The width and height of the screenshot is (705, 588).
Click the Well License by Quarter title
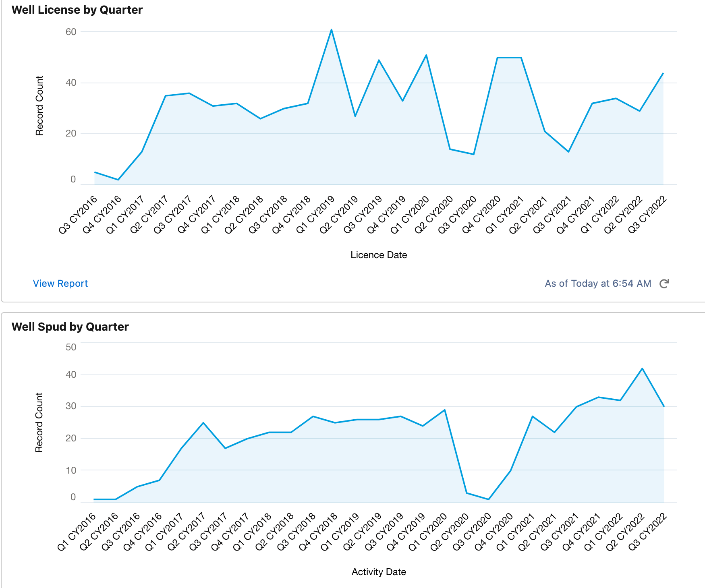point(77,10)
